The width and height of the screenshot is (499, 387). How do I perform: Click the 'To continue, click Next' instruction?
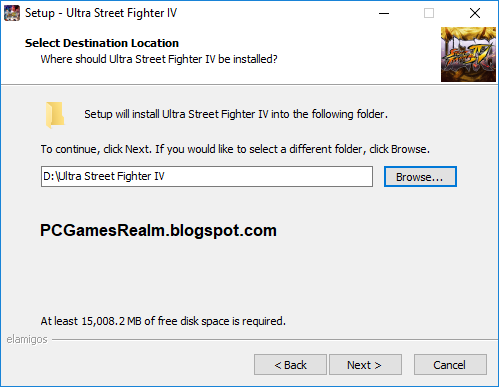(x=235, y=149)
